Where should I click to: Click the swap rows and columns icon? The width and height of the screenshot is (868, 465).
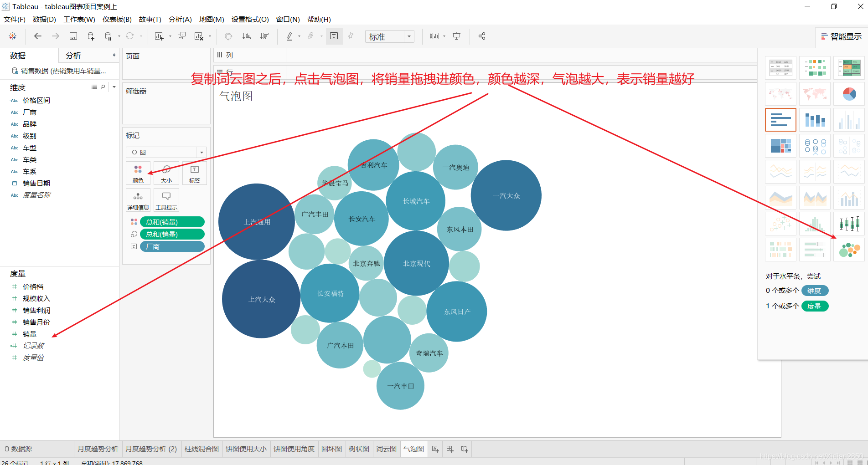[228, 36]
